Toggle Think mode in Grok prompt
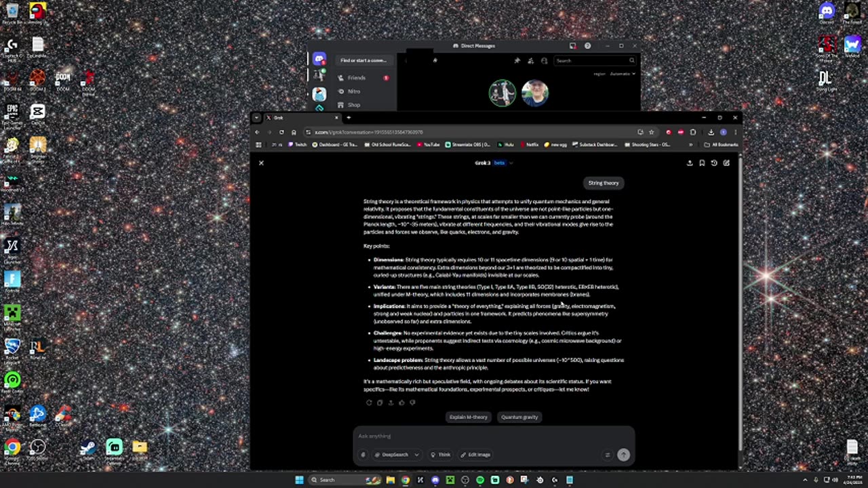Screen dimensions: 868x488 click(441, 455)
